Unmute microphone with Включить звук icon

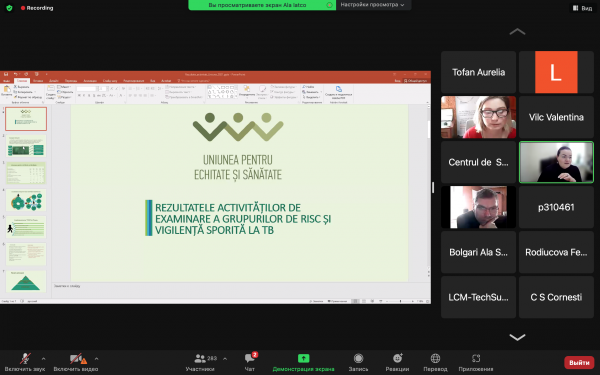[x=25, y=359]
